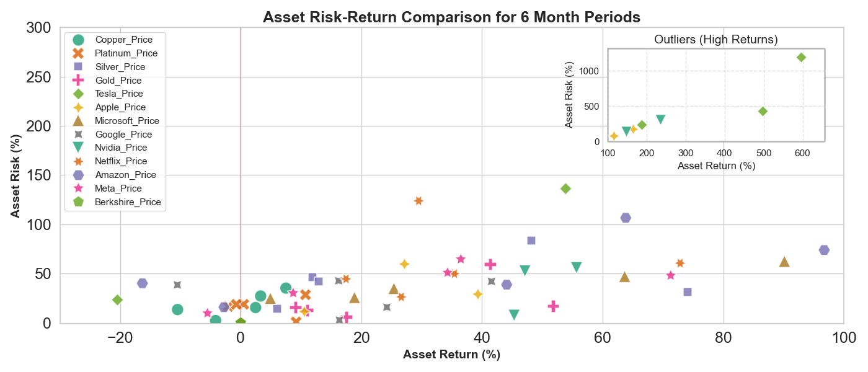Click the Nvidia_Price downward triangle legend marker
The width and height of the screenshot is (868, 372).
point(78,148)
